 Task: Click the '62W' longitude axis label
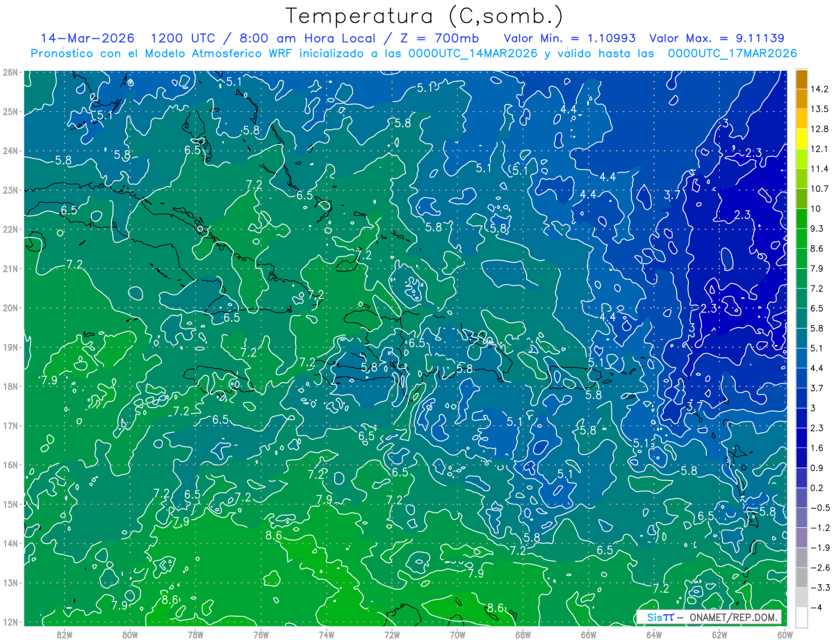click(x=719, y=634)
